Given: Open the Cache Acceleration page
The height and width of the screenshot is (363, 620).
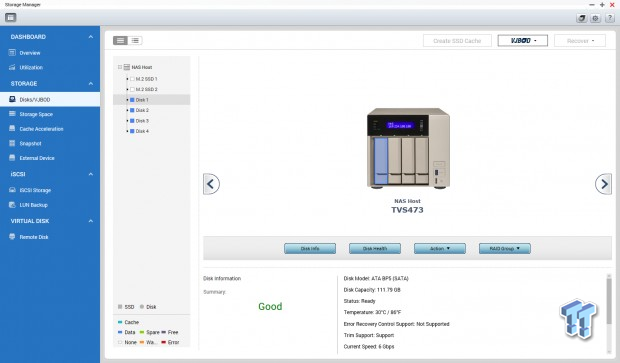Looking at the screenshot, I should (42, 129).
